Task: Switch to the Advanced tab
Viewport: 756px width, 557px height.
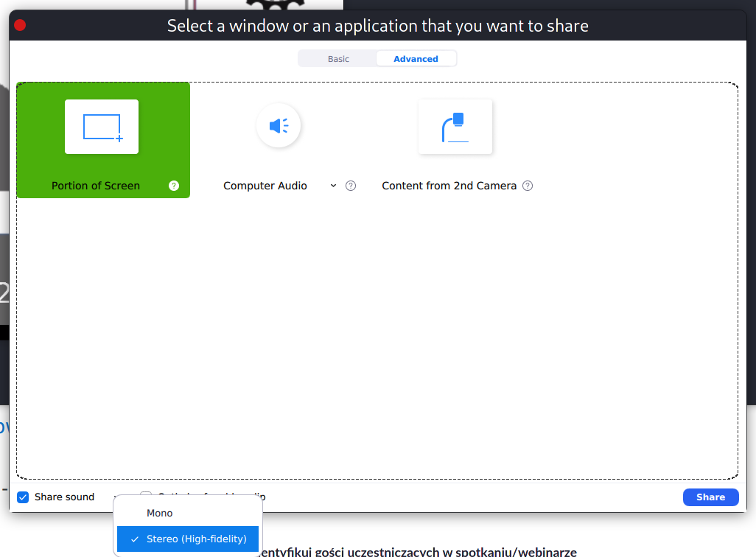Action: click(416, 59)
